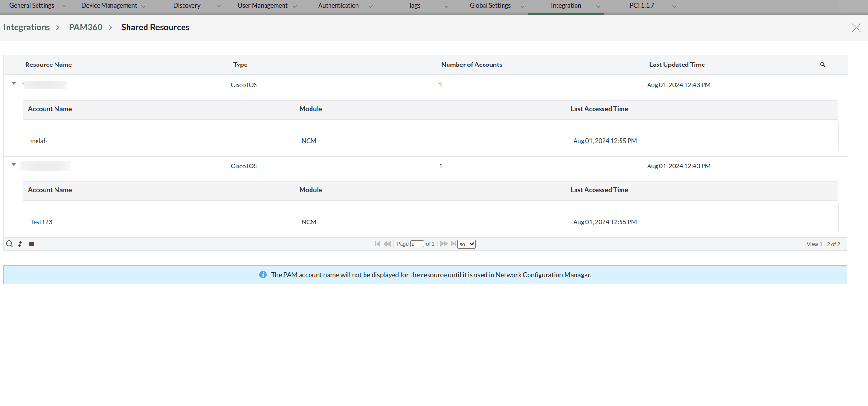Image resolution: width=868 pixels, height=406 pixels.
Task: Go to PAM360 breadcrumb
Action: tap(86, 27)
